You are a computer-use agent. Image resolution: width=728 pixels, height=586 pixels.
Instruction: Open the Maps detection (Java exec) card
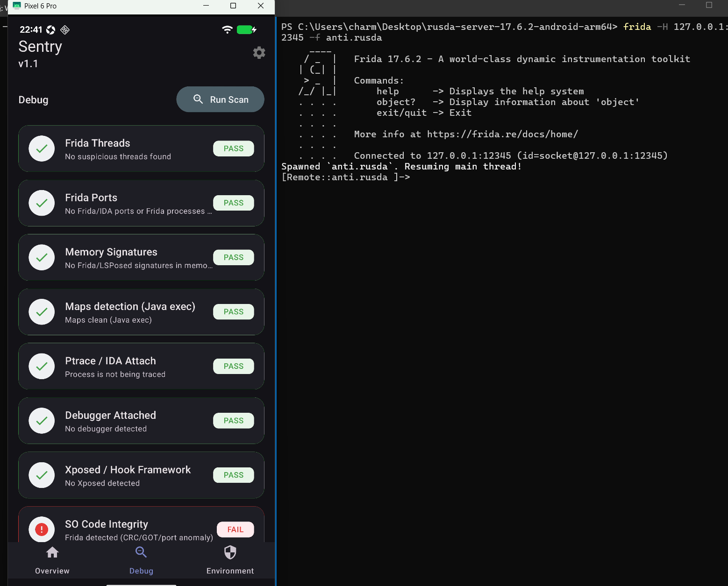(x=141, y=312)
